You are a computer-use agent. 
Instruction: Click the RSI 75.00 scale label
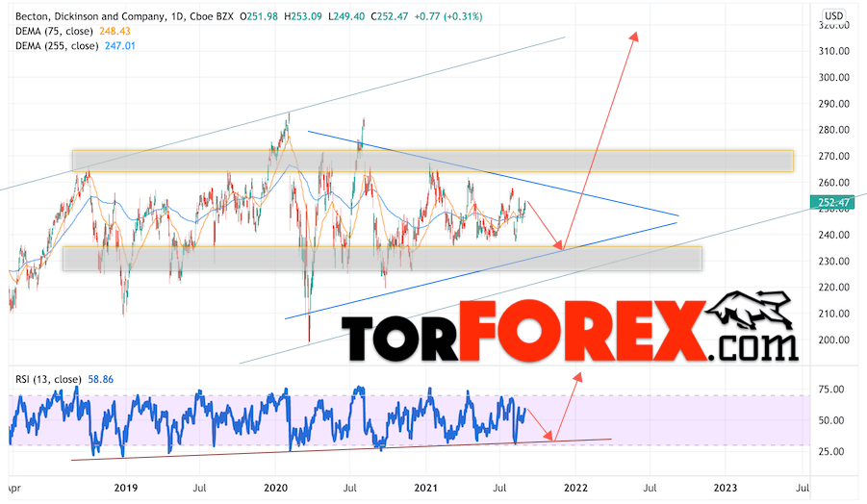point(831,389)
